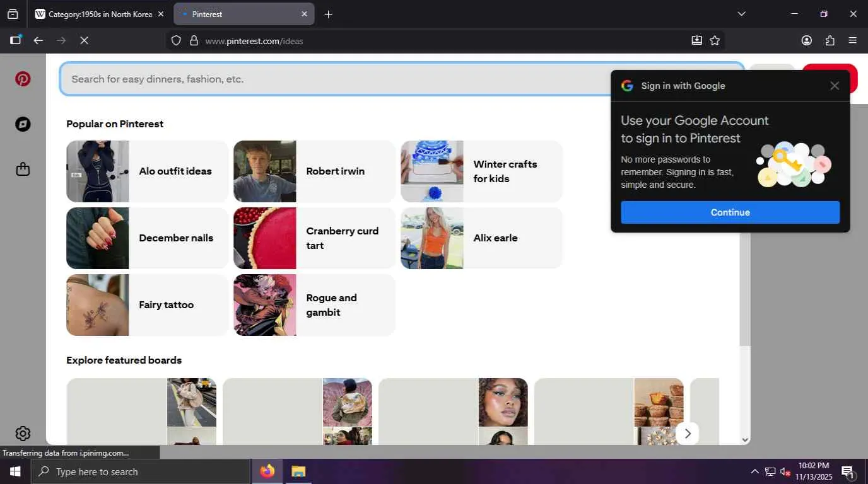This screenshot has width=868, height=484.
Task: Open the Rogue and gambit card
Action: [315, 305]
